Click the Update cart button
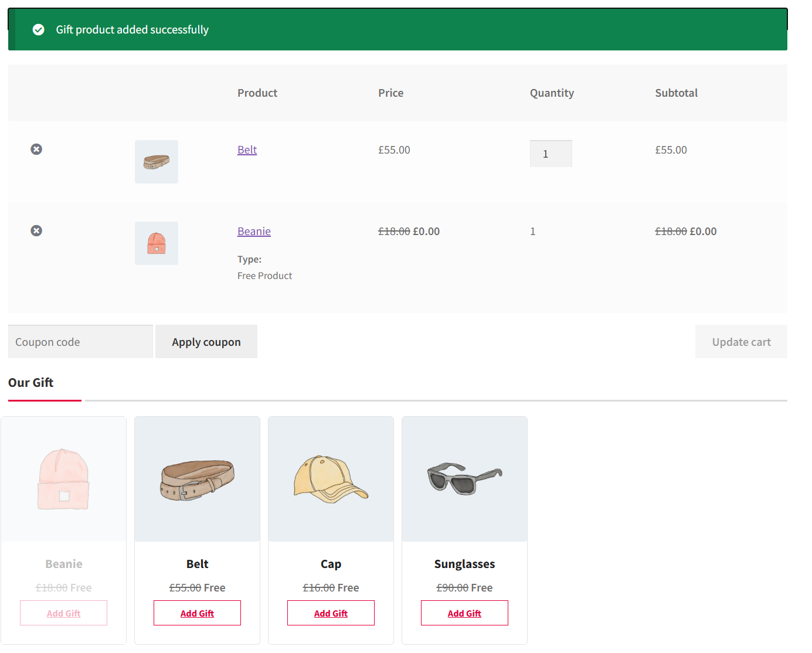Image resolution: width=812 pixels, height=653 pixels. coord(741,342)
